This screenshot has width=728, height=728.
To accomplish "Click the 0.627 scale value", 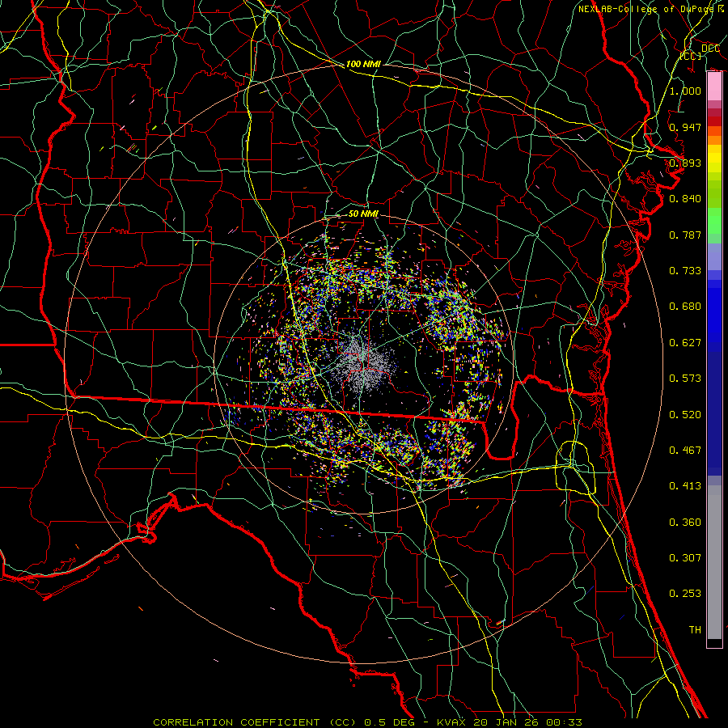I will (685, 342).
